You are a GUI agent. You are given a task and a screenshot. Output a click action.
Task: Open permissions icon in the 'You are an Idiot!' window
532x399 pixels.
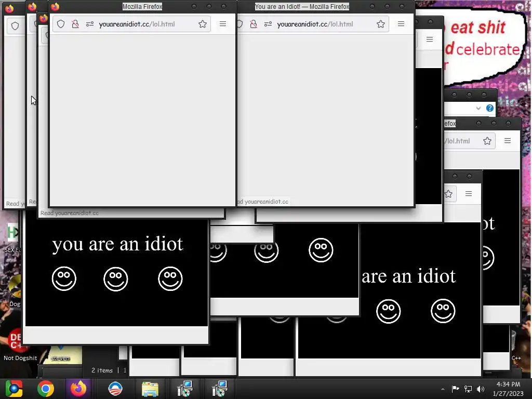[268, 24]
